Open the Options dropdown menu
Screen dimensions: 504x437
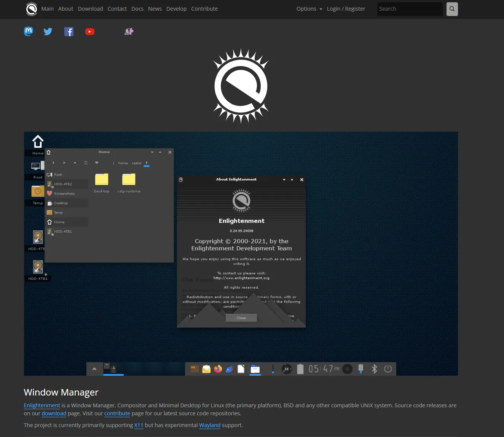[309, 9]
